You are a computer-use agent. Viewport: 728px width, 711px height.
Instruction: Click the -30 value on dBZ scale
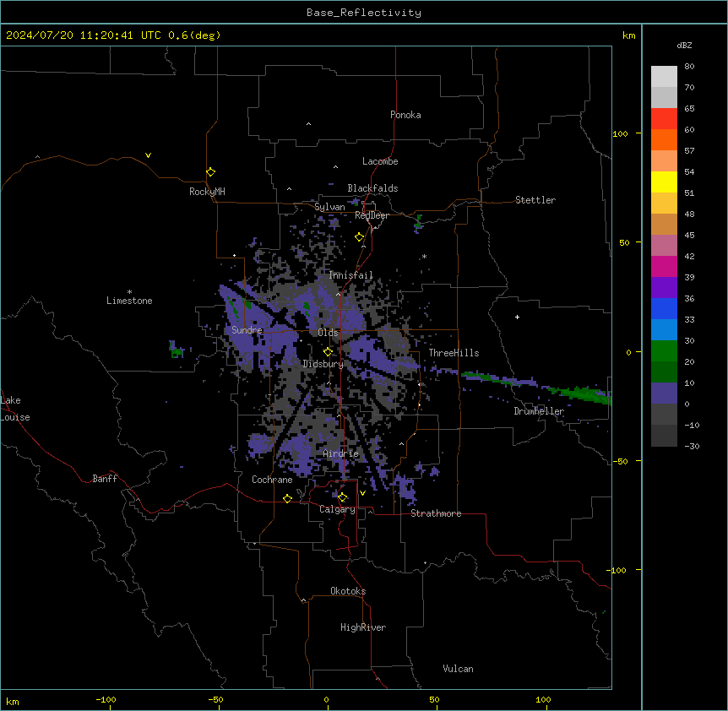coord(692,446)
